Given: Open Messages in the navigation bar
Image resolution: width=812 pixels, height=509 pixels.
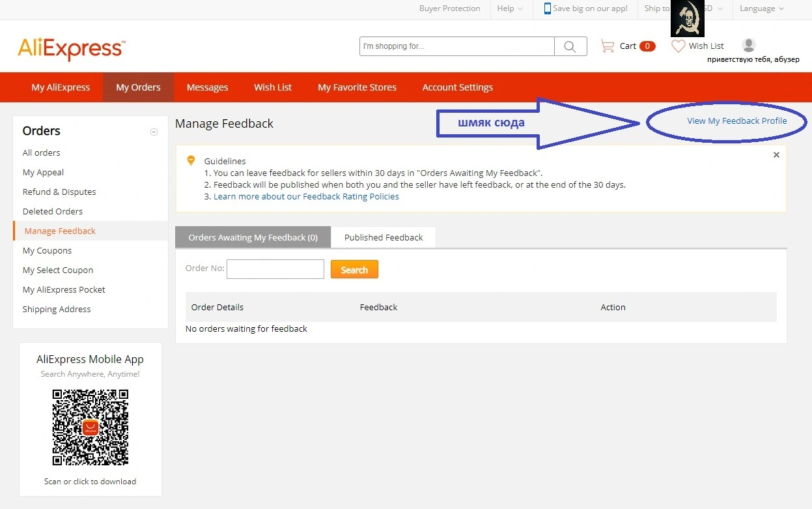Looking at the screenshot, I should [207, 87].
